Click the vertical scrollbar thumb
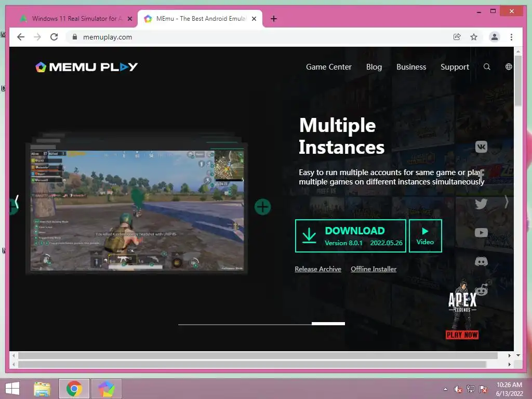Viewport: 532px width, 399px height. click(518, 81)
